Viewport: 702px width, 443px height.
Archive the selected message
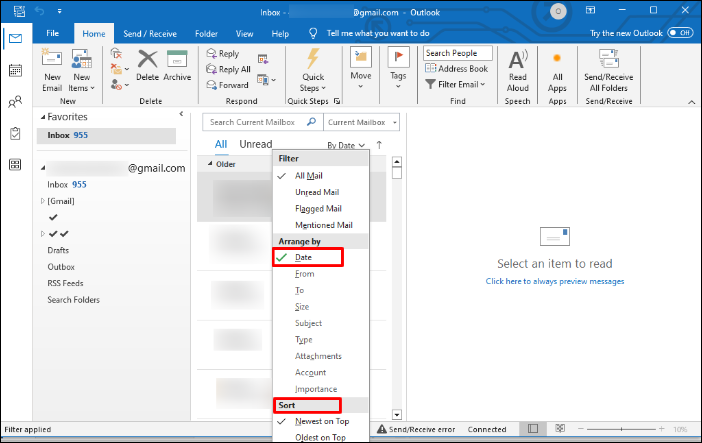tap(177, 65)
